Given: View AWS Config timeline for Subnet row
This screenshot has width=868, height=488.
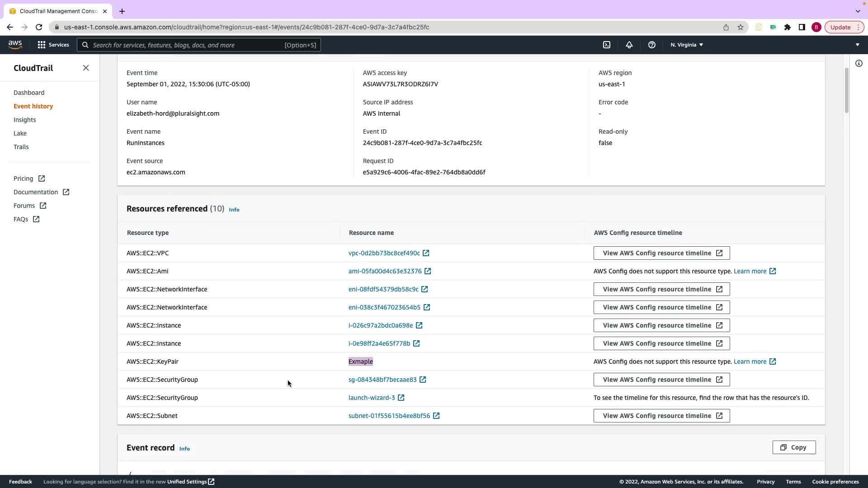Looking at the screenshot, I should point(661,416).
